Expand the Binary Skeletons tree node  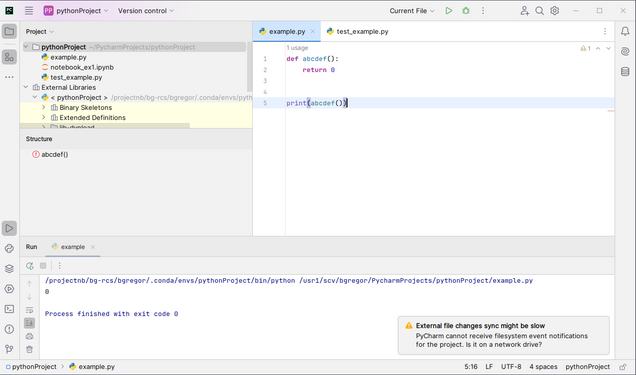coord(43,107)
